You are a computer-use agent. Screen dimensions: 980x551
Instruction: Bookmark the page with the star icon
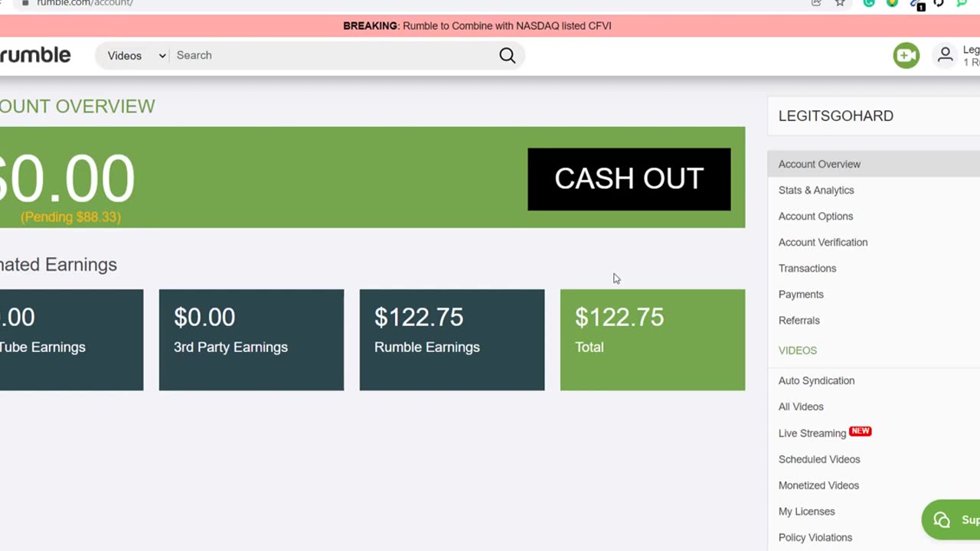point(840,3)
